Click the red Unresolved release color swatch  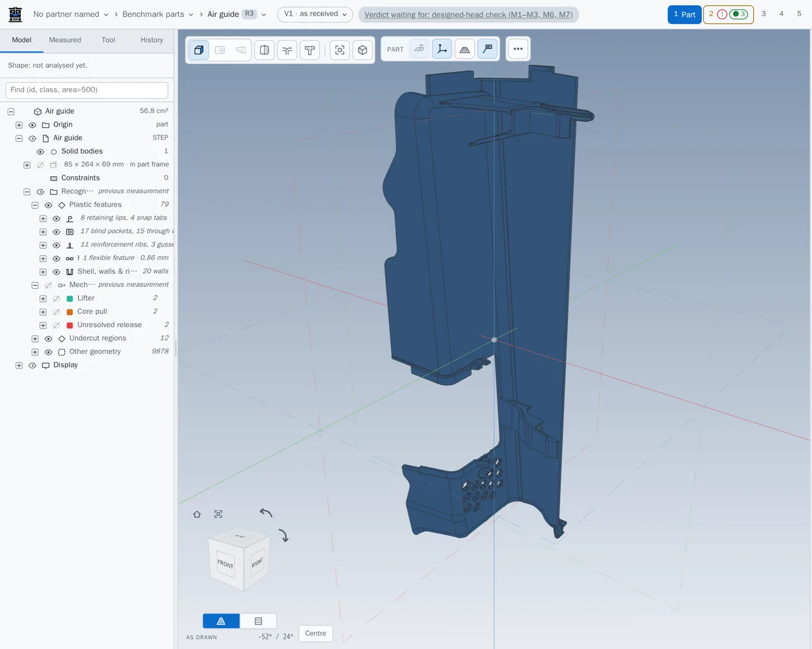[x=70, y=325]
